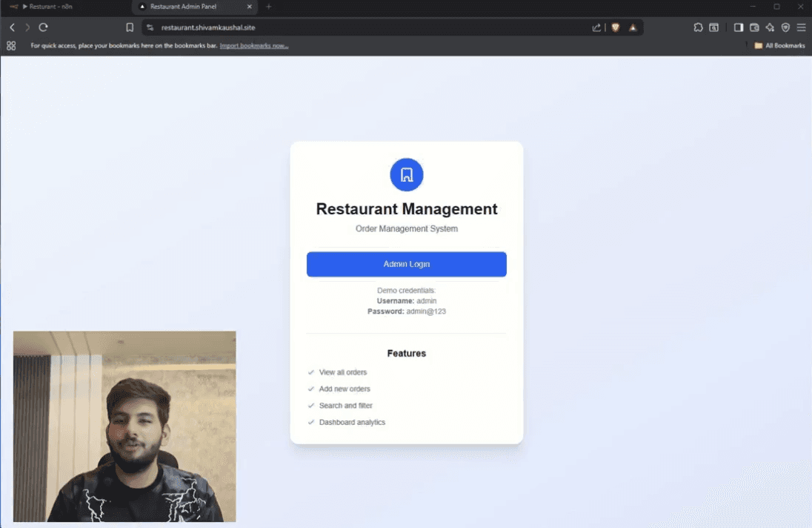812x528 pixels.
Task: Click the restaurant logo icon above the title
Action: click(406, 174)
